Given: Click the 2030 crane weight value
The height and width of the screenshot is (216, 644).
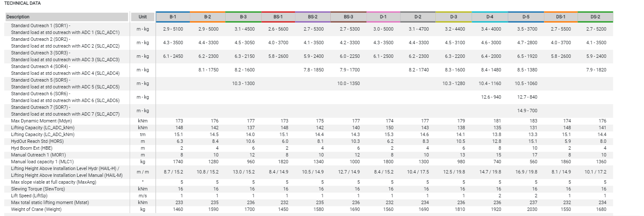Looking at the screenshot, I should click(526, 209).
